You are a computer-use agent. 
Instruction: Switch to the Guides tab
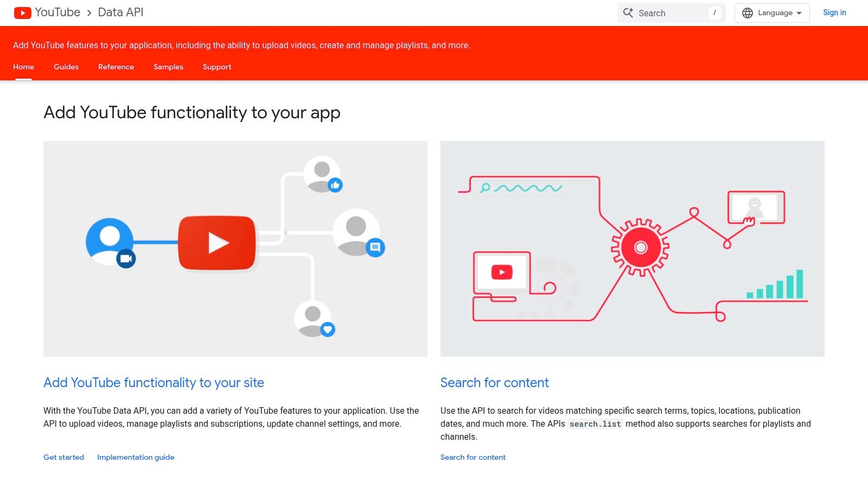pyautogui.click(x=66, y=67)
